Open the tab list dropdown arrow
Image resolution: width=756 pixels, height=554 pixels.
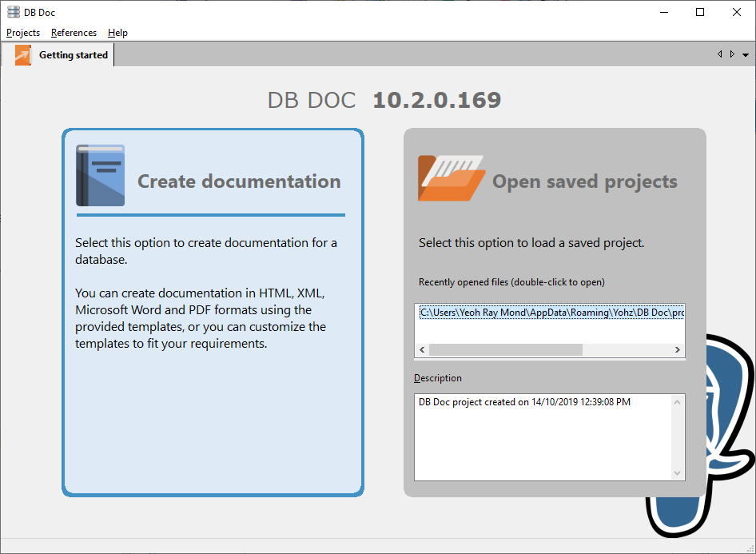pos(746,55)
